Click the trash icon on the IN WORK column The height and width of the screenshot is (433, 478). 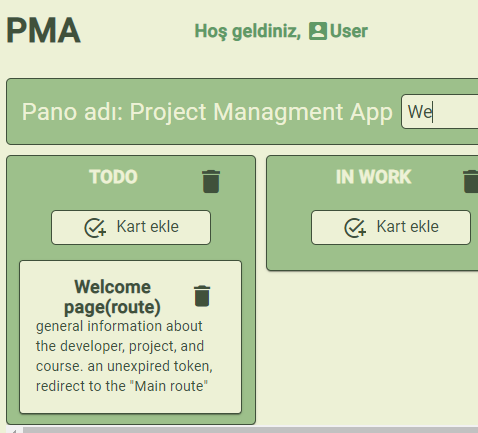pos(471,181)
